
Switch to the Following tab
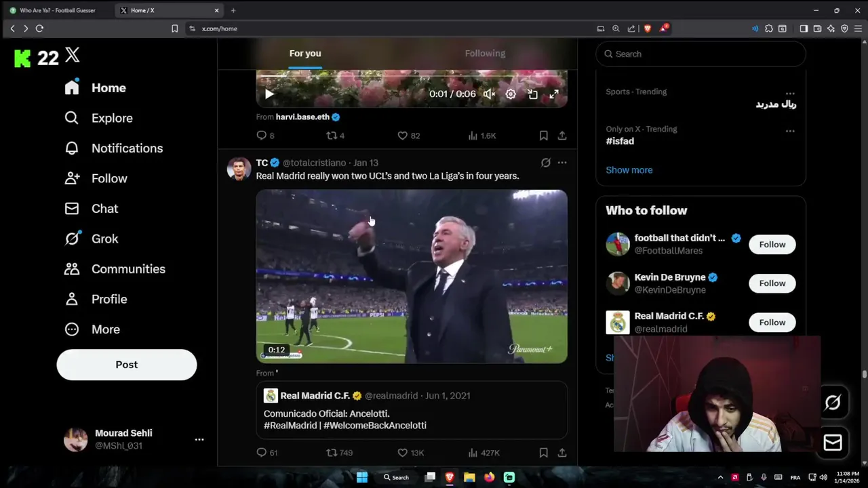click(x=485, y=54)
